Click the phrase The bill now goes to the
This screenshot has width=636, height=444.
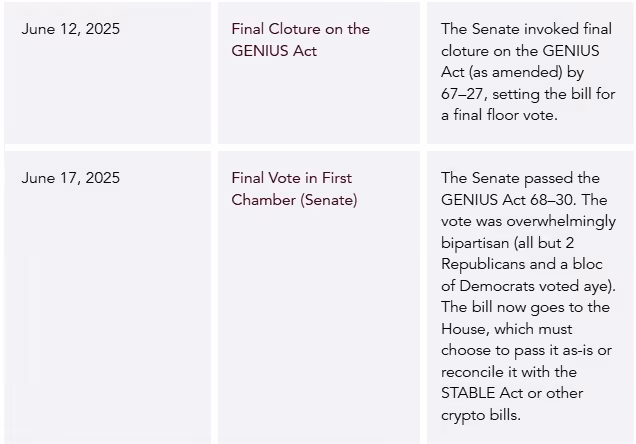(525, 307)
